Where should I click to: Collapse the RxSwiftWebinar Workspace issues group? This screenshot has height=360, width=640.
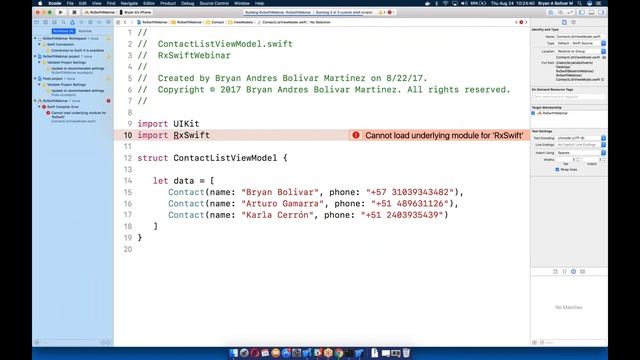(35, 38)
